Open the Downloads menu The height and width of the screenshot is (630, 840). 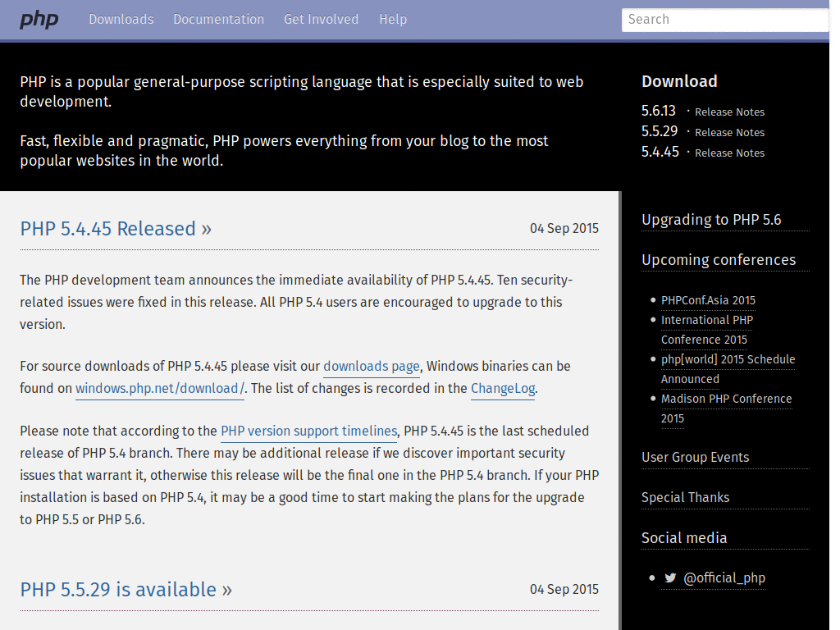tap(121, 19)
